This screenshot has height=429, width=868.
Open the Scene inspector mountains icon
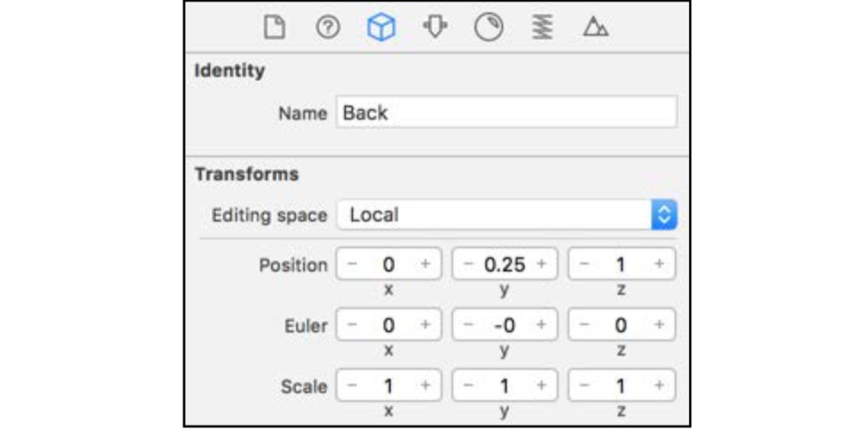pyautogui.click(x=596, y=27)
